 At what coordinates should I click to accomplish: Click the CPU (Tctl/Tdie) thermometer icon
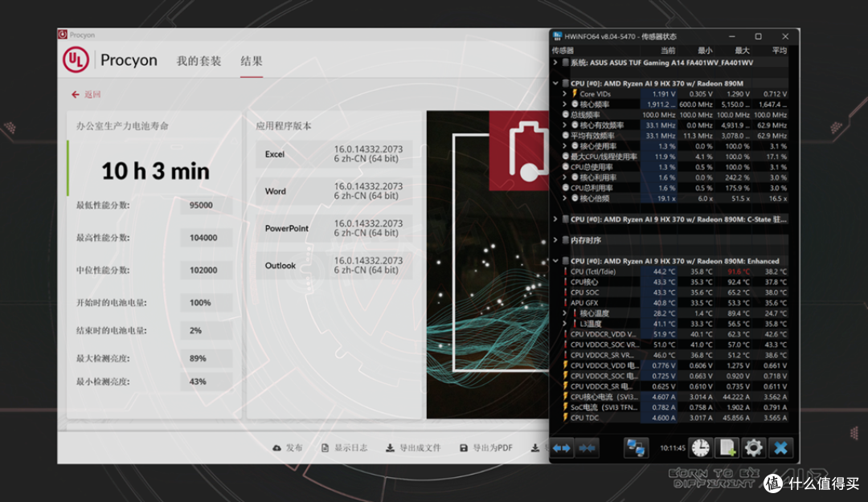(565, 271)
